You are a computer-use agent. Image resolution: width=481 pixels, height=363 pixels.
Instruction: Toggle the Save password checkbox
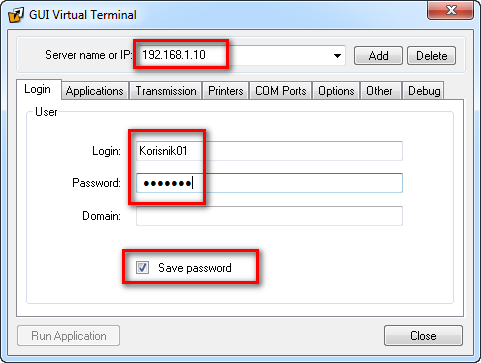click(142, 267)
